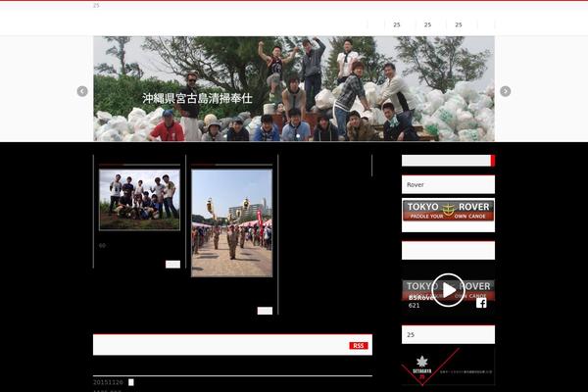Open the Facebook icon on the video widget
Screen dimensions: 588x392
[x=481, y=303]
